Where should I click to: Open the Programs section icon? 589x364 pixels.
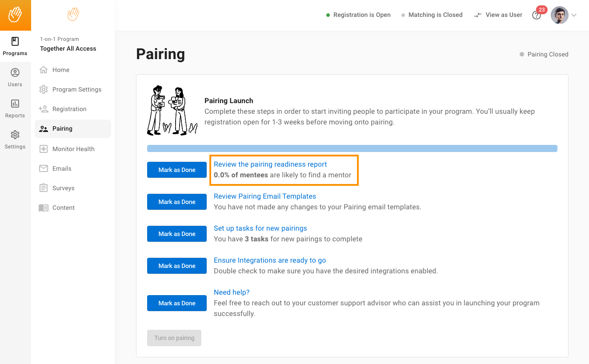point(15,41)
